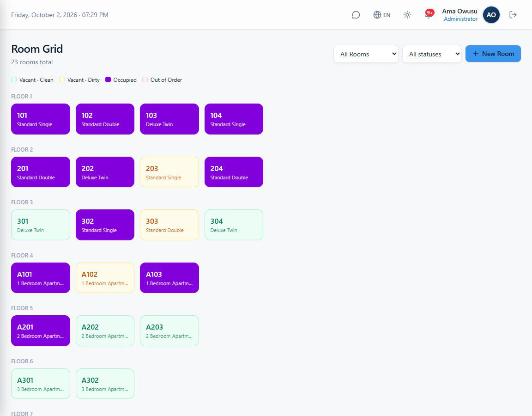Select apartment A103 card
Screen dimensions: 532x416
pos(169,278)
